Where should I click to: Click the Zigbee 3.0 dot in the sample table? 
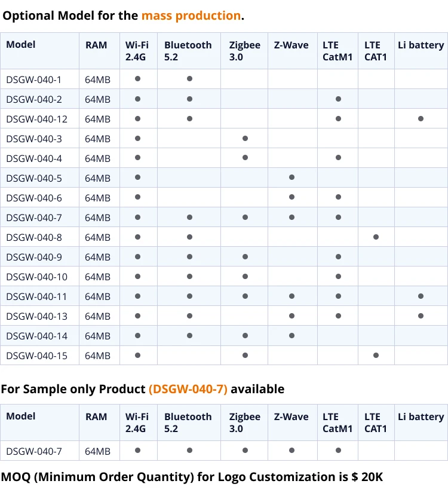click(x=245, y=451)
